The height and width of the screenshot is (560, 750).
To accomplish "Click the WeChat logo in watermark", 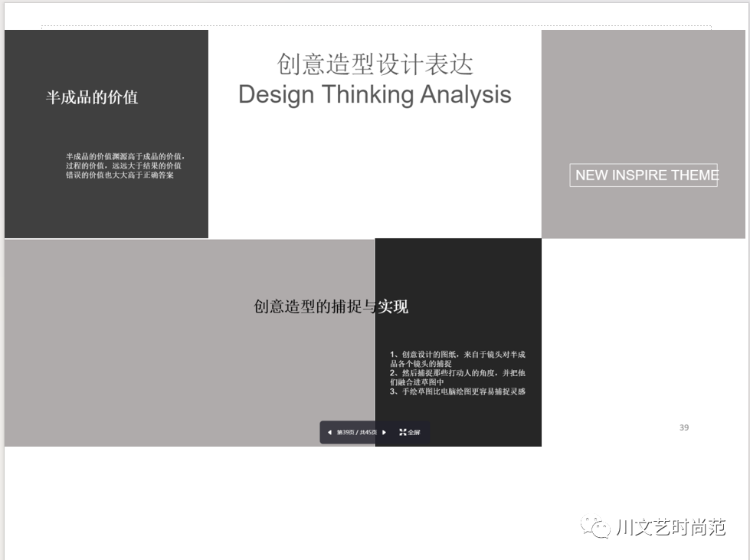I will click(x=594, y=526).
